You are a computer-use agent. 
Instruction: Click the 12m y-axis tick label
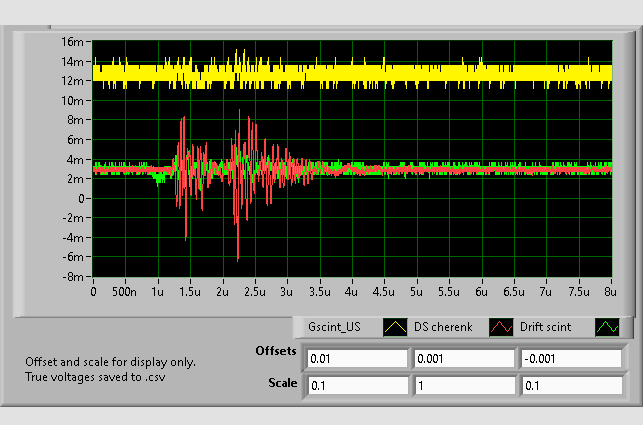72,81
